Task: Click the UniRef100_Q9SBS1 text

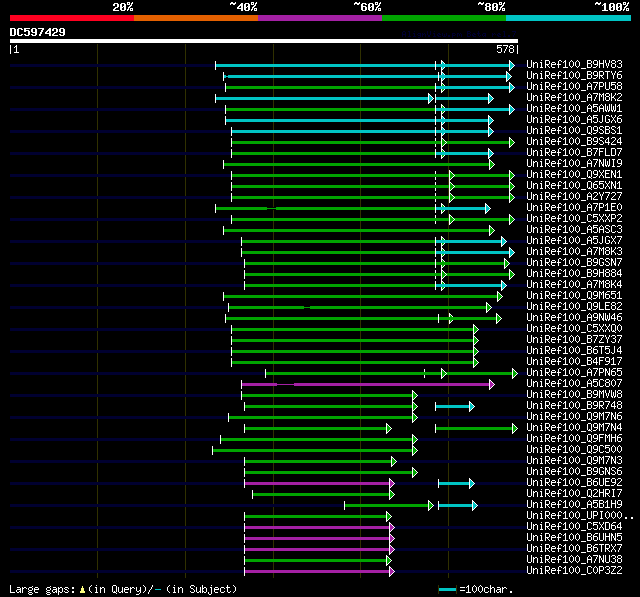Action: pos(574,131)
